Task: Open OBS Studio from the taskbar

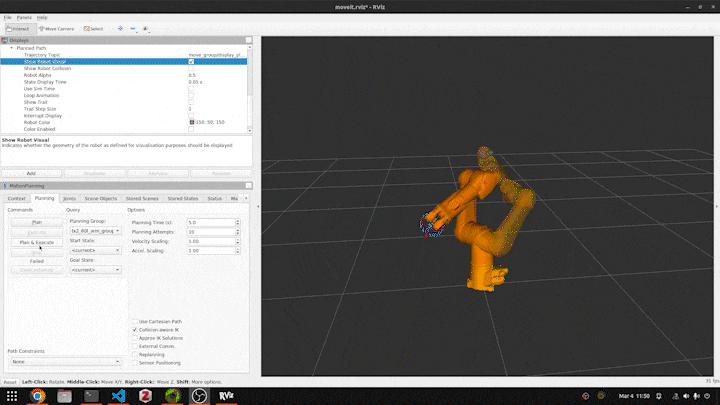Action: [199, 396]
